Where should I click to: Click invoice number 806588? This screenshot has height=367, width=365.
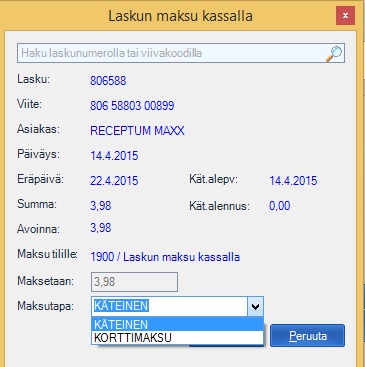tap(108, 81)
